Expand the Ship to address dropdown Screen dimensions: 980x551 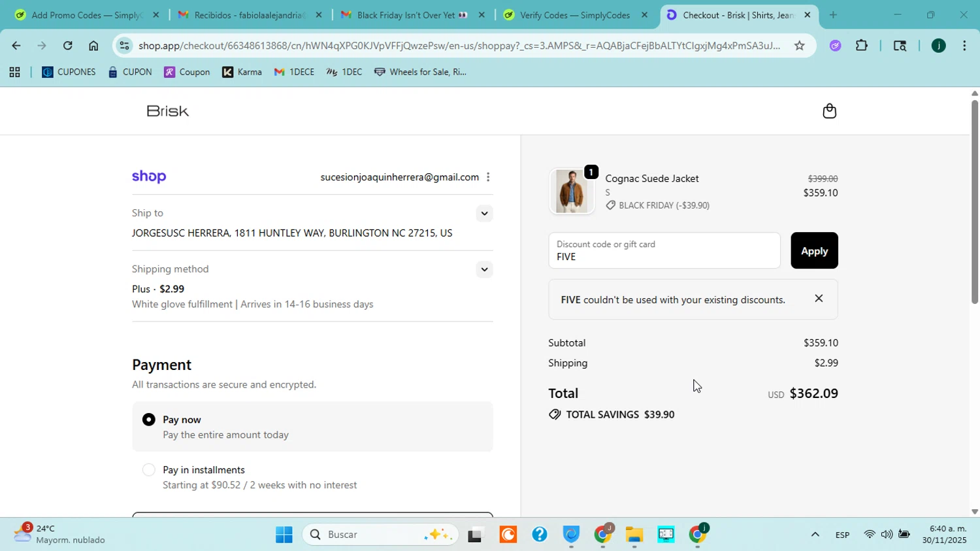[x=484, y=213]
